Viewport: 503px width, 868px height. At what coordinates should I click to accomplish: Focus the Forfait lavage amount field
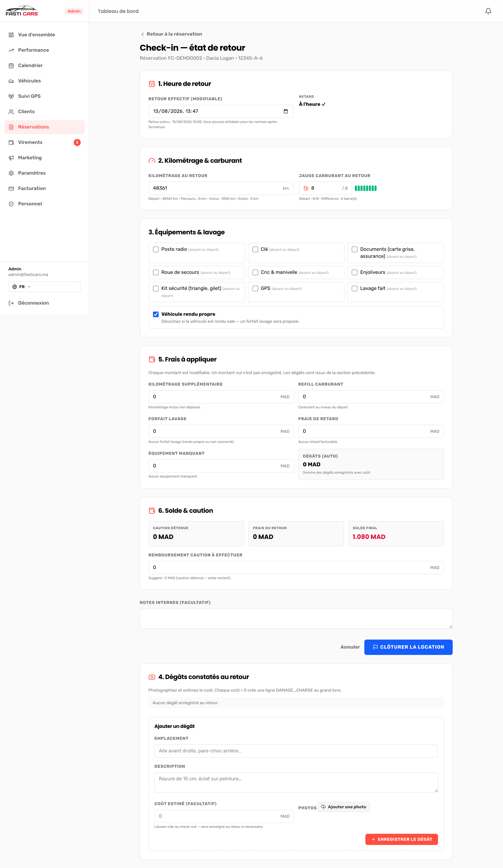pyautogui.click(x=221, y=431)
